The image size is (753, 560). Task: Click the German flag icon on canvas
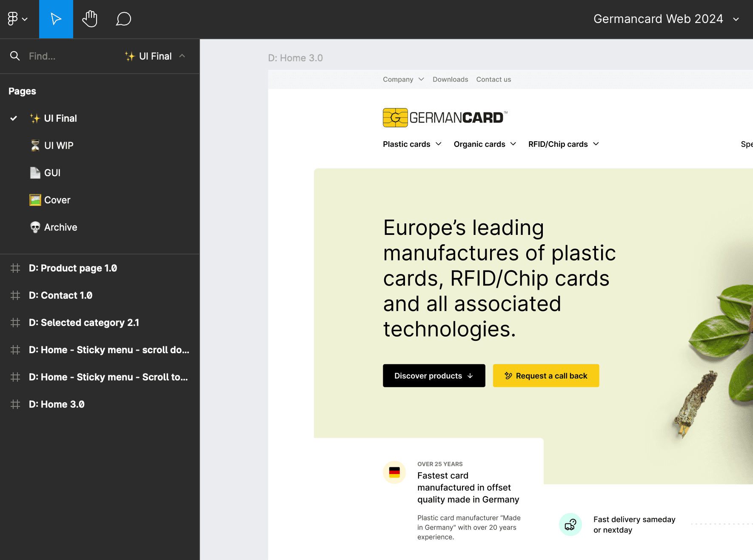[x=394, y=472]
